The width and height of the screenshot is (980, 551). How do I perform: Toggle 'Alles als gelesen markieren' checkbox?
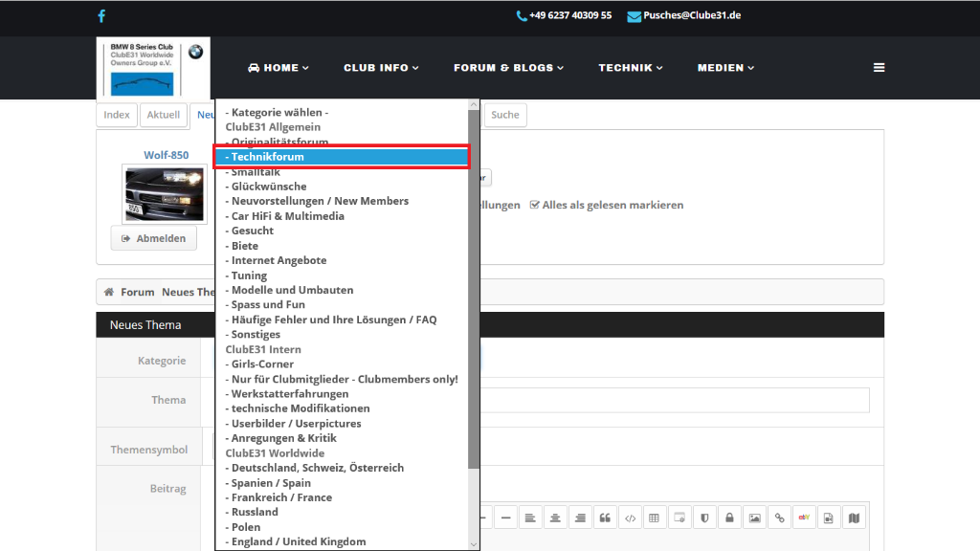[x=535, y=205]
